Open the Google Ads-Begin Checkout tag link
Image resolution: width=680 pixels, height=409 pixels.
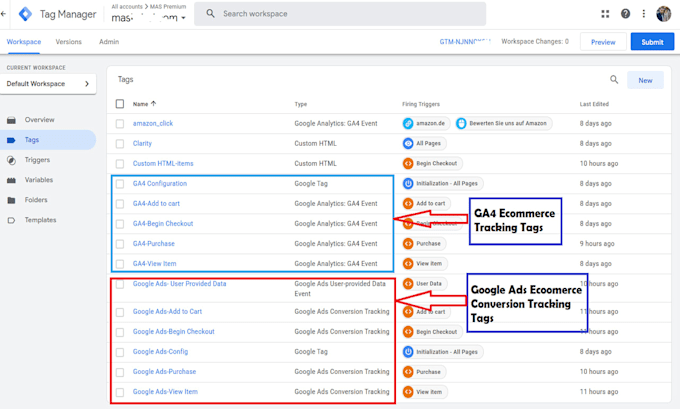pyautogui.click(x=173, y=331)
